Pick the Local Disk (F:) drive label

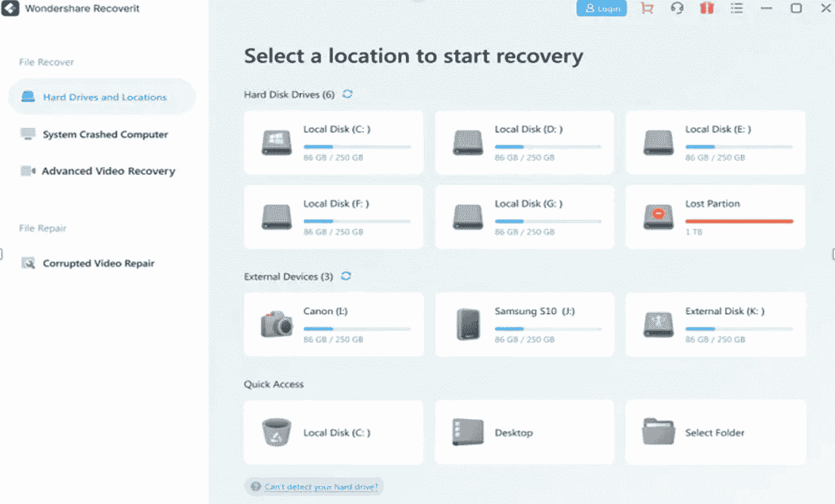pos(336,204)
